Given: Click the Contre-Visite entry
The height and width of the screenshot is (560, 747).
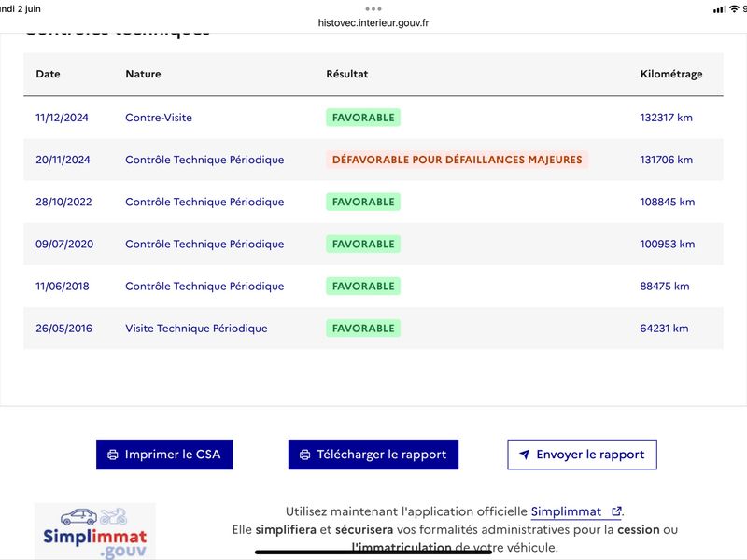Looking at the screenshot, I should tap(159, 118).
